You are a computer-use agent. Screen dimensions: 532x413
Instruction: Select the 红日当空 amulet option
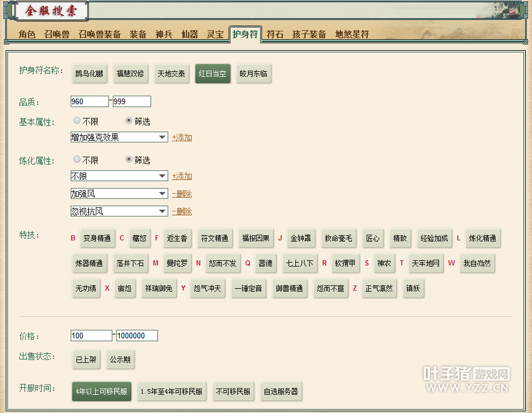point(213,73)
